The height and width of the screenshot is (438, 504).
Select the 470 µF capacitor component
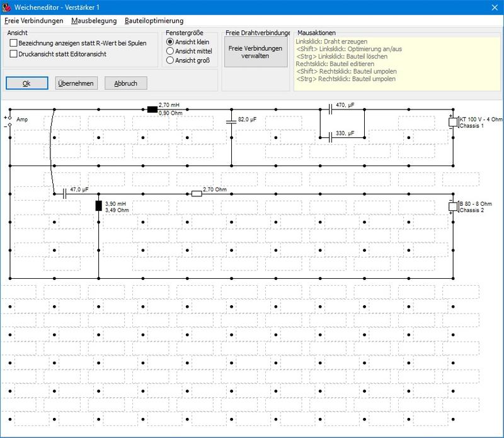(329, 109)
